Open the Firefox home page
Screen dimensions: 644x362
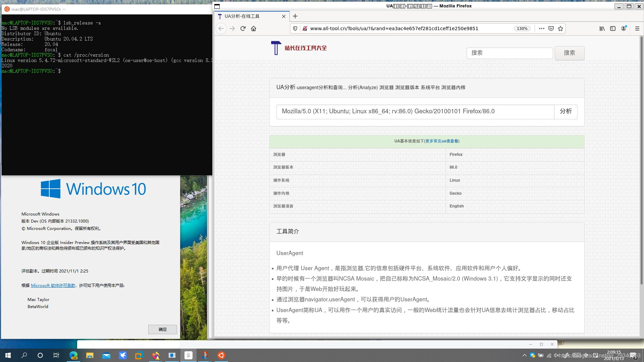click(x=254, y=28)
